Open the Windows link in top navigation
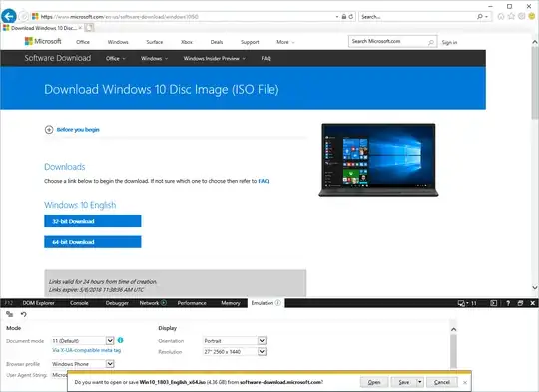Viewport: 539px width, 392px height. [118, 42]
